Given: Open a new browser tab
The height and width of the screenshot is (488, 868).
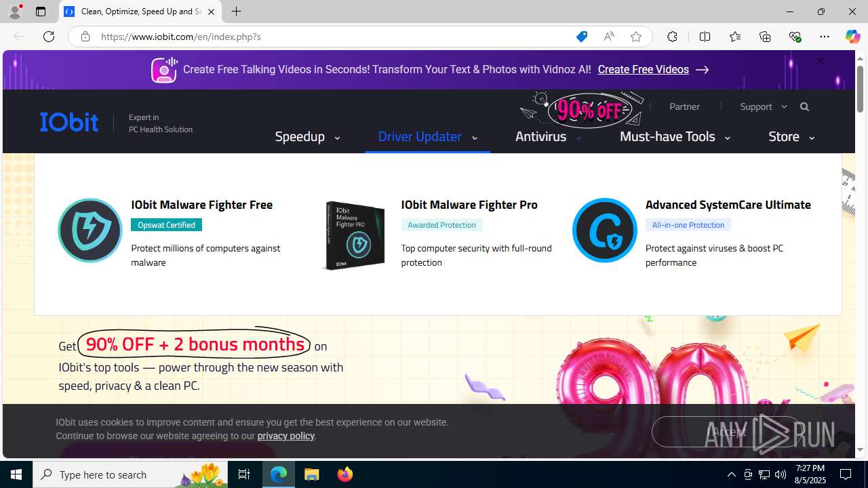Looking at the screenshot, I should tap(237, 12).
